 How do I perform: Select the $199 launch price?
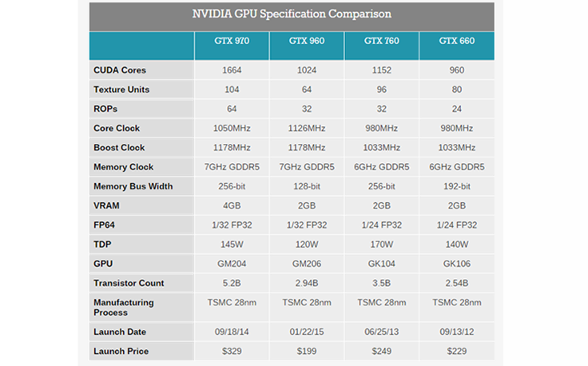coord(307,352)
